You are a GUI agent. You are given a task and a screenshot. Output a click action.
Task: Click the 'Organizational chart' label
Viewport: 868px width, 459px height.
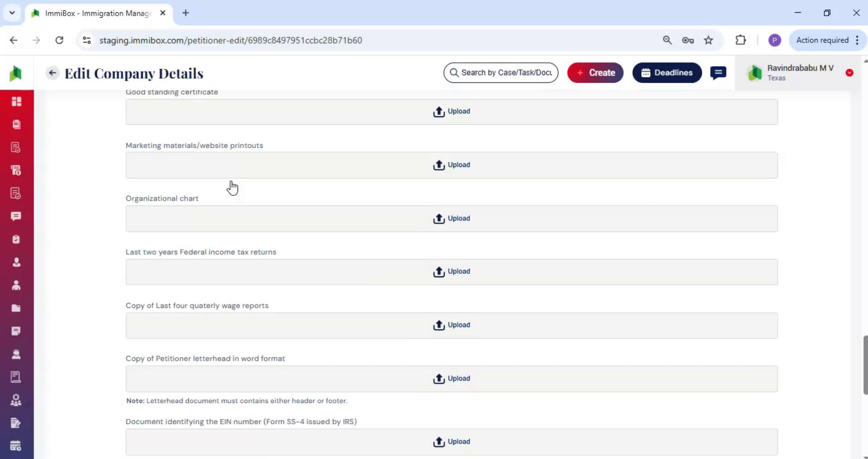162,198
